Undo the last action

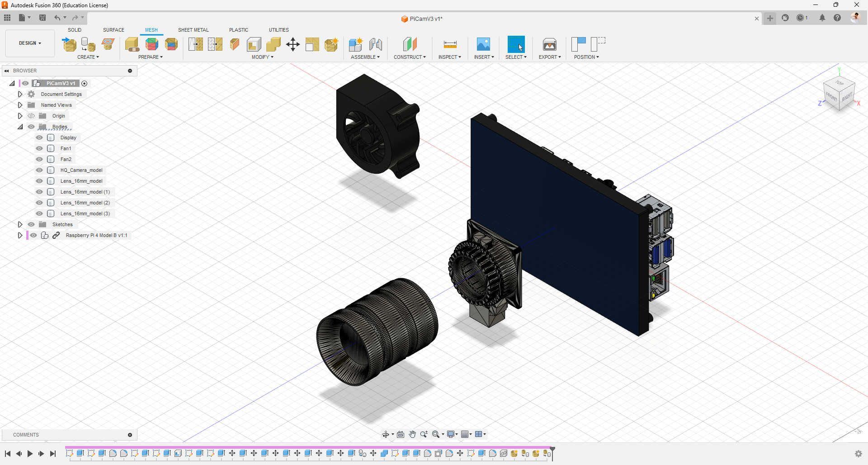57,18
